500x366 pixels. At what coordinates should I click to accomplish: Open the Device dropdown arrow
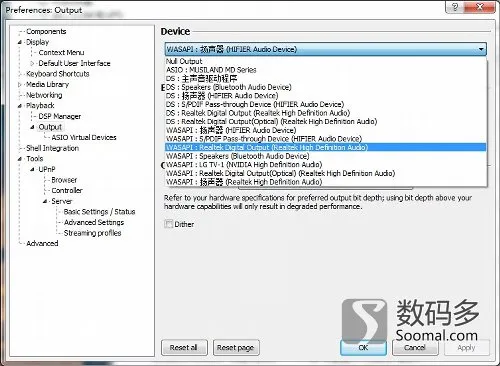click(481, 49)
